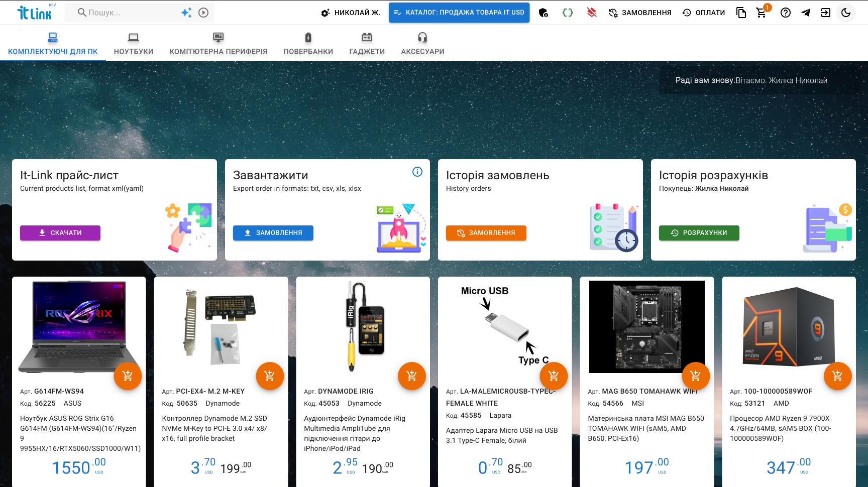This screenshot has width=868, height=487.
Task: Click the Адаптер Lapara Micro USB description
Action: click(x=502, y=435)
